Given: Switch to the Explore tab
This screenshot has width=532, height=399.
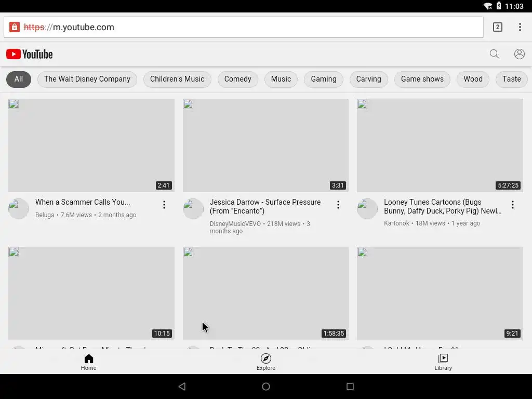Looking at the screenshot, I should pos(265,362).
